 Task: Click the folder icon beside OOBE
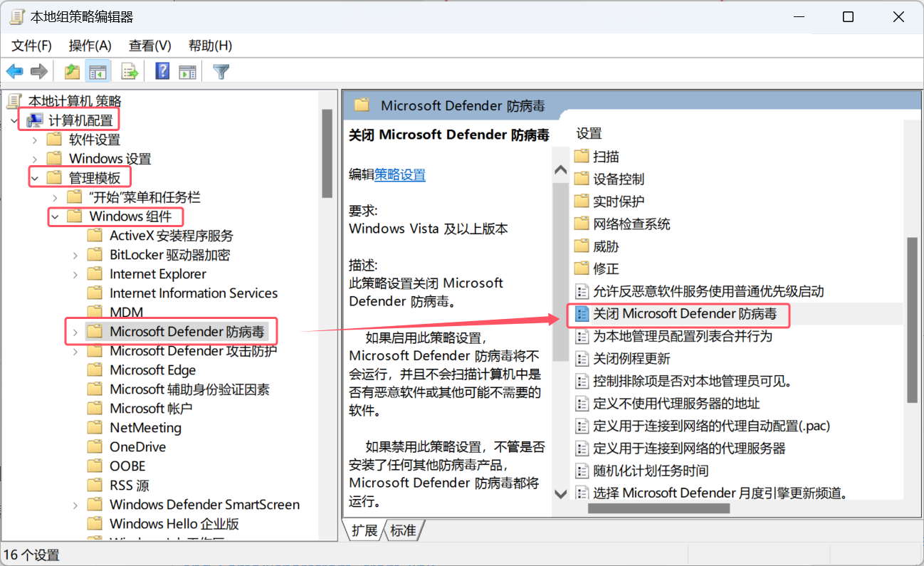[x=95, y=466]
